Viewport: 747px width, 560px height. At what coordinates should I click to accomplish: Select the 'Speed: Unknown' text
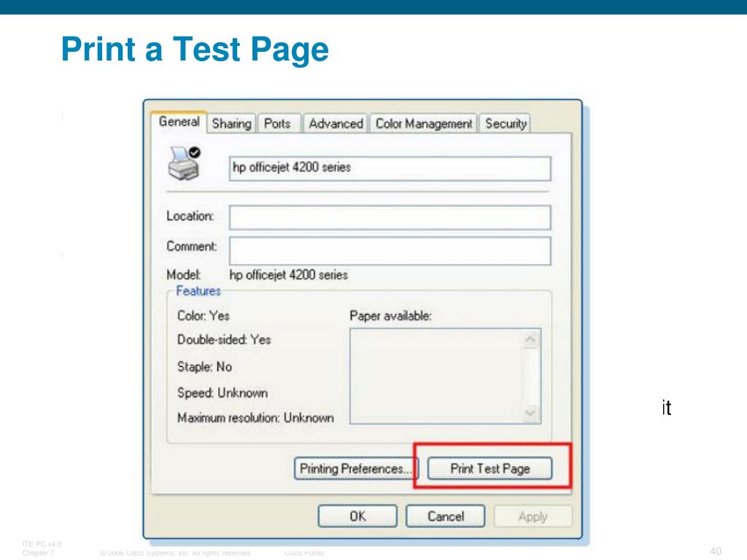coord(222,393)
